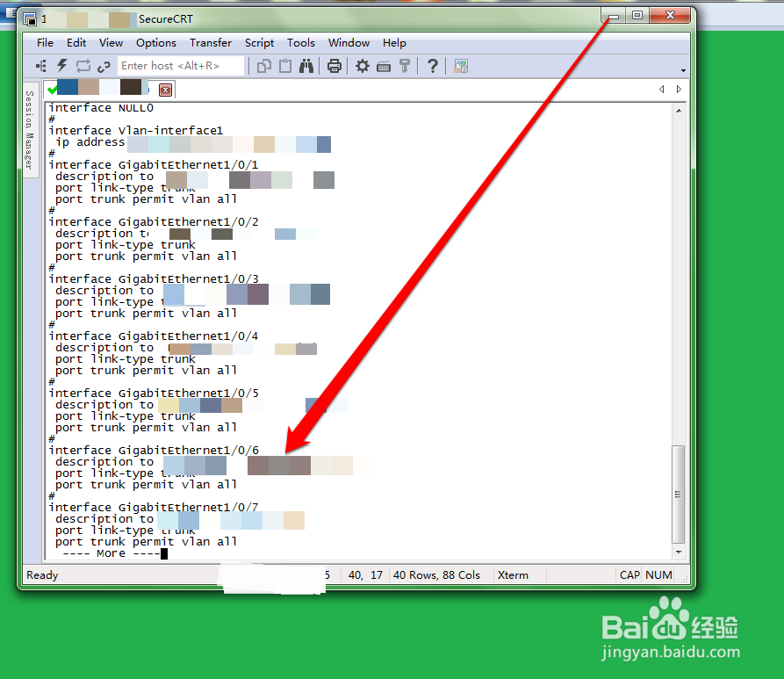The height and width of the screenshot is (679, 784).
Task: Click the 'interface NULL0' line
Action: coord(101,108)
